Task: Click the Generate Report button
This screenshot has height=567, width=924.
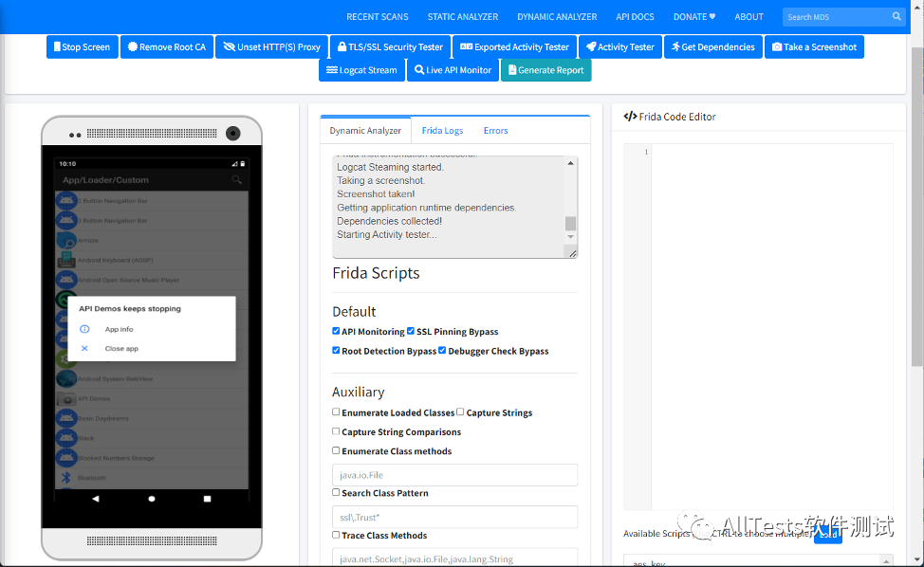Action: pyautogui.click(x=545, y=70)
